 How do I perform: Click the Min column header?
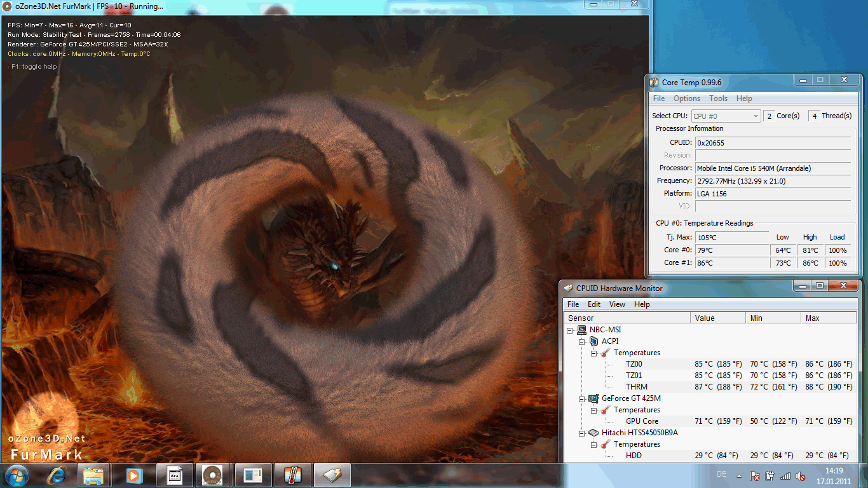[x=773, y=318]
